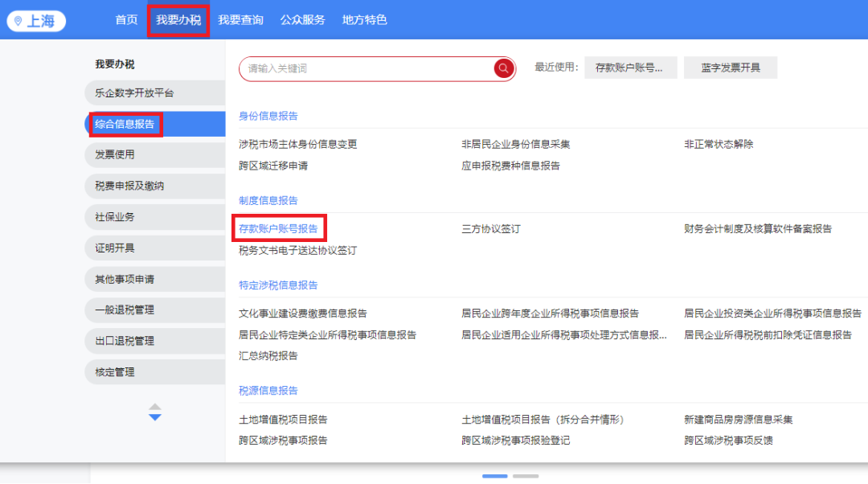Go to 首页 in top navigation
The image size is (868, 484).
tap(126, 20)
